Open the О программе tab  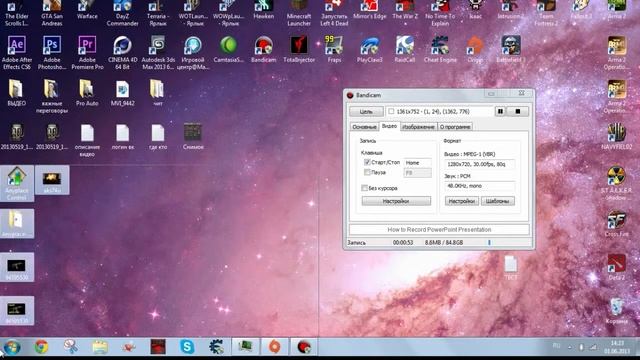coord(455,127)
